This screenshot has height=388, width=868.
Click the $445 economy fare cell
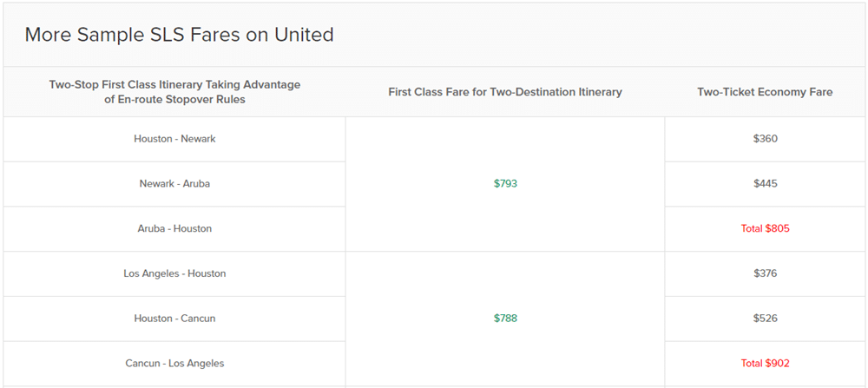point(765,184)
